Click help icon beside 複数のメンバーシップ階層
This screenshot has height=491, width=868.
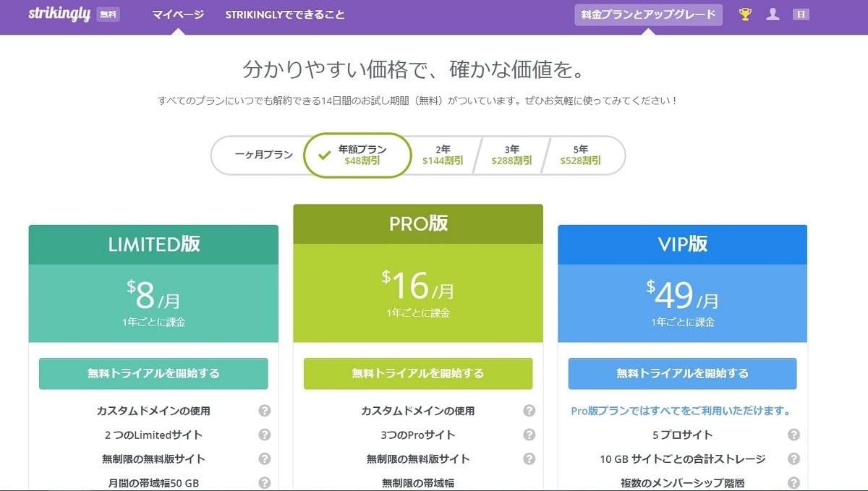point(793,482)
